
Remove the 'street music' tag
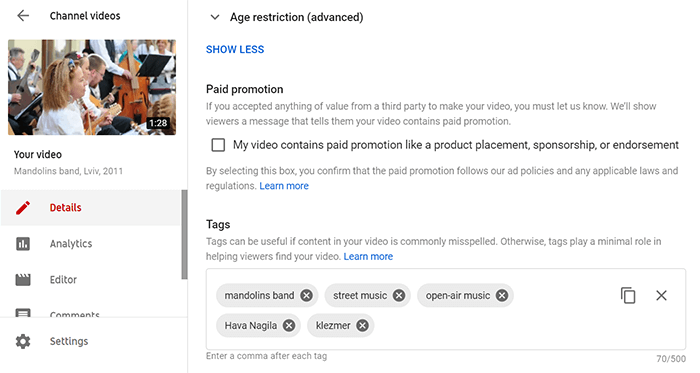click(399, 295)
